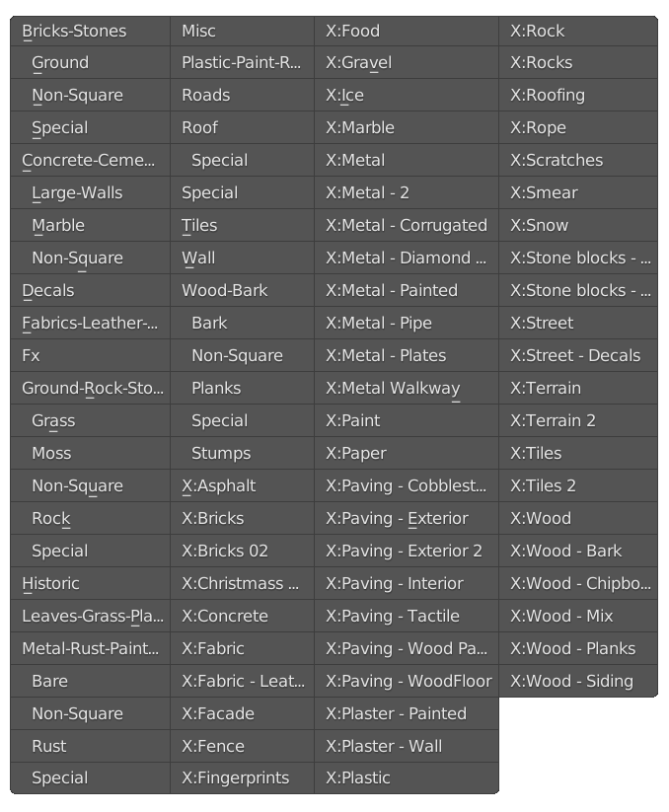Screen dimensions: 669x812
Task: Choose X:Terrain 2 item
Action: (578, 420)
